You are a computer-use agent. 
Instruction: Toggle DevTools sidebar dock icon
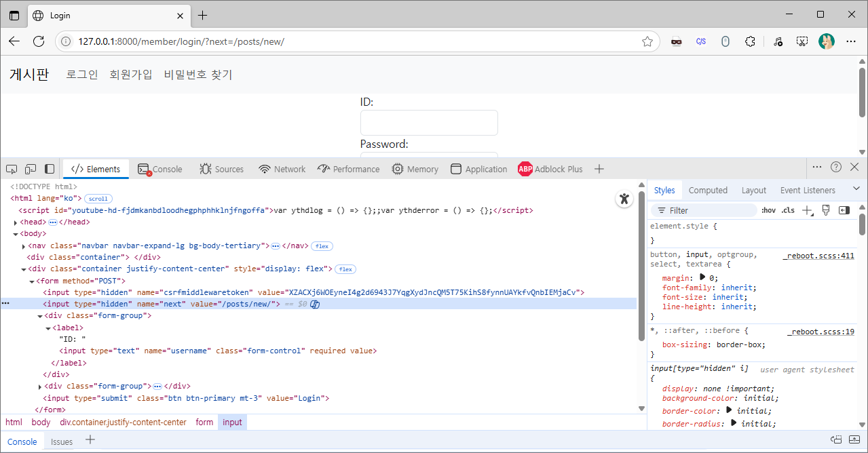[50, 169]
